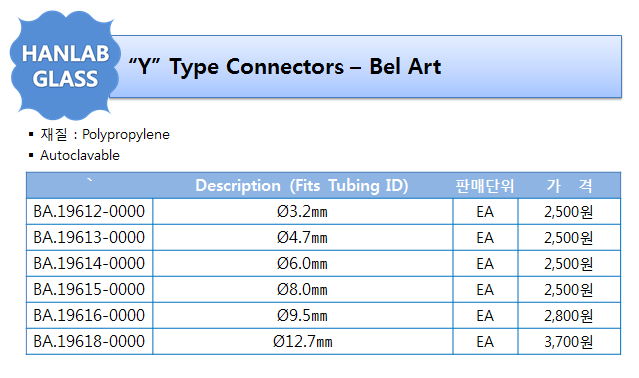639x378 pixels.
Task: Select the Autoclavable bullet text
Action: tap(80, 155)
